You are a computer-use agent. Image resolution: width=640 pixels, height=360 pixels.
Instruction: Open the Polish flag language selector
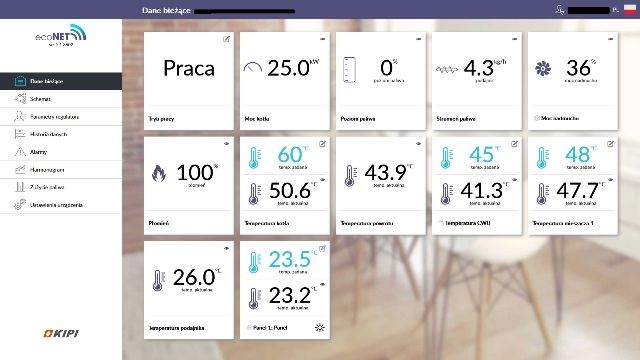[x=630, y=10]
